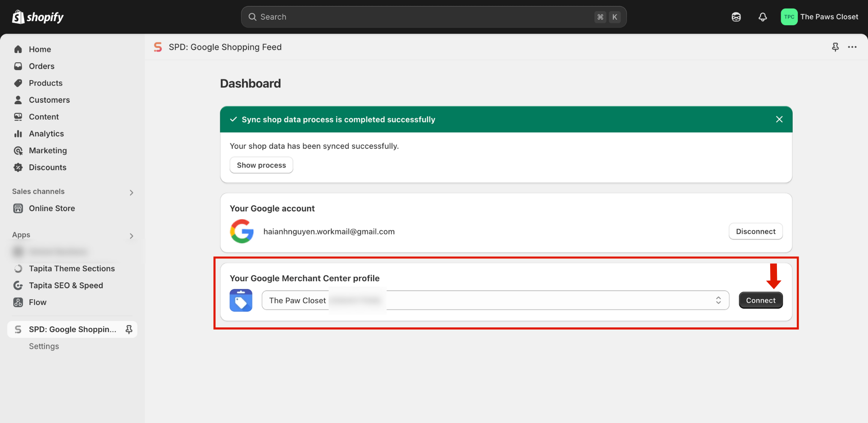Click the Online Store icon
The image size is (868, 423).
click(18, 209)
